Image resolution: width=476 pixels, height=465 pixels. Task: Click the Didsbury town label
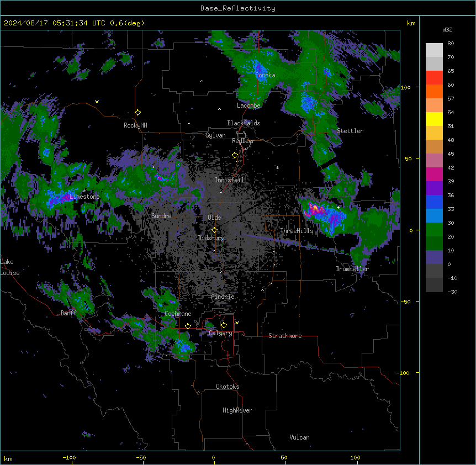211,238
